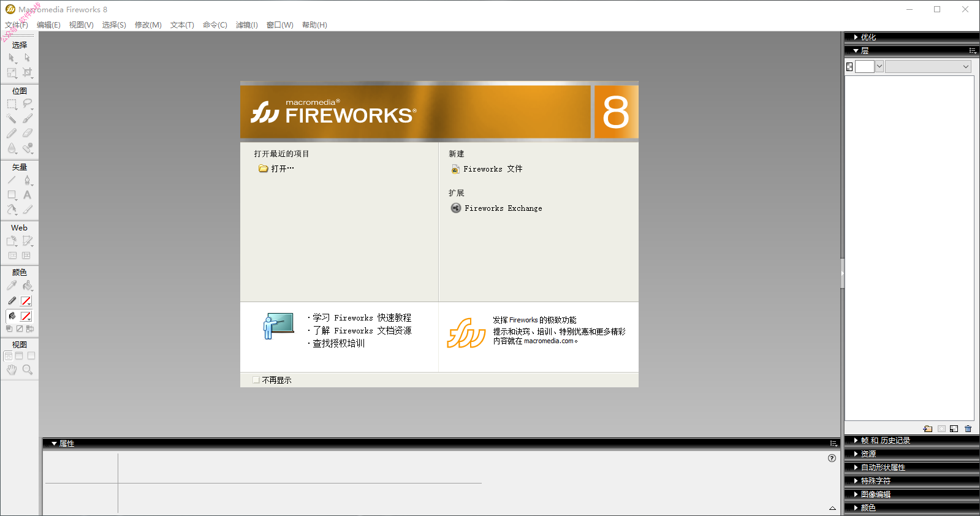Open the 窗口(W) menu
This screenshot has width=980, height=516.
279,25
